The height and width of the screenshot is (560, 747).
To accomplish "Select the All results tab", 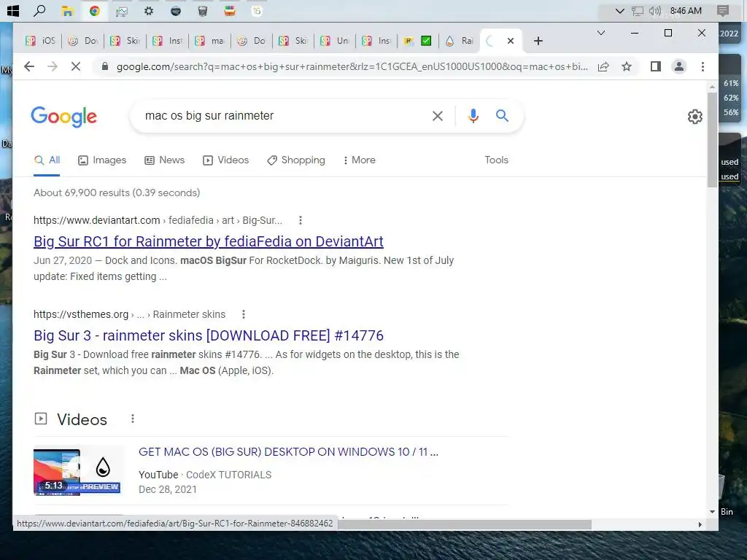I will 47,160.
